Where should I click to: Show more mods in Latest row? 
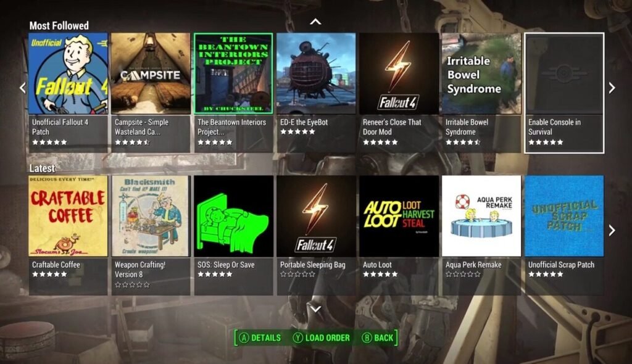tap(612, 230)
